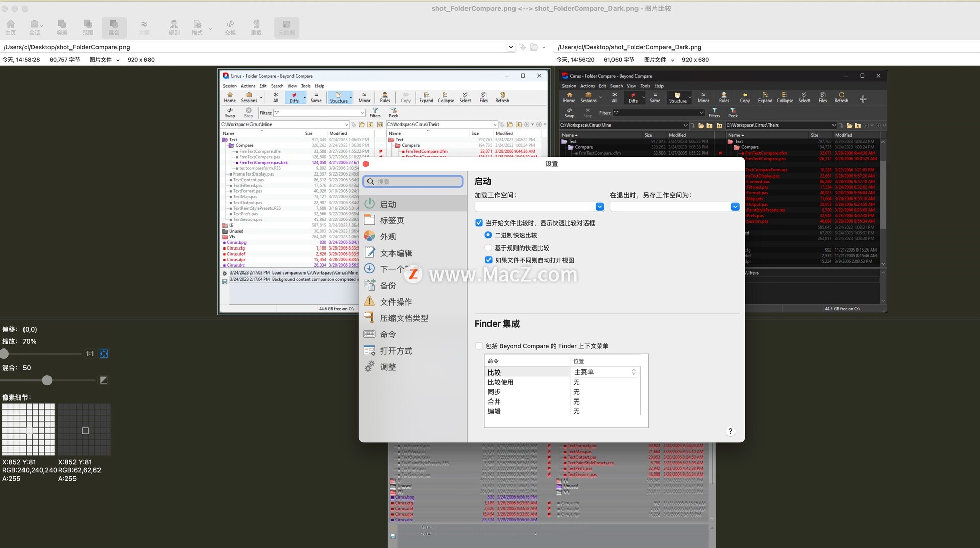Click the right '61,060 字节' file size text
The width and height of the screenshot is (980, 548).
coord(619,60)
